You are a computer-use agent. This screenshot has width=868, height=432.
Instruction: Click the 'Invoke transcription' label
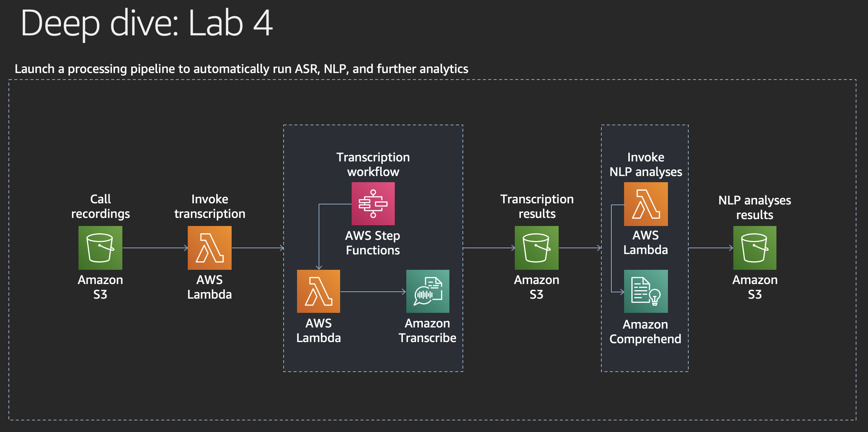click(x=210, y=206)
